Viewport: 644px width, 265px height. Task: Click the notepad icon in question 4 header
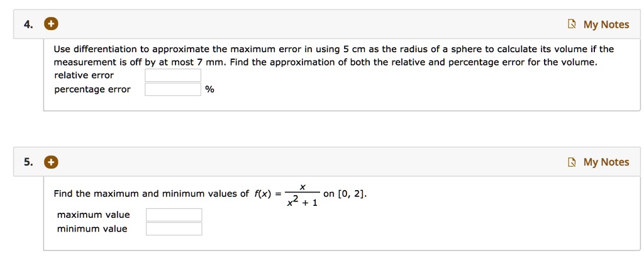571,25
